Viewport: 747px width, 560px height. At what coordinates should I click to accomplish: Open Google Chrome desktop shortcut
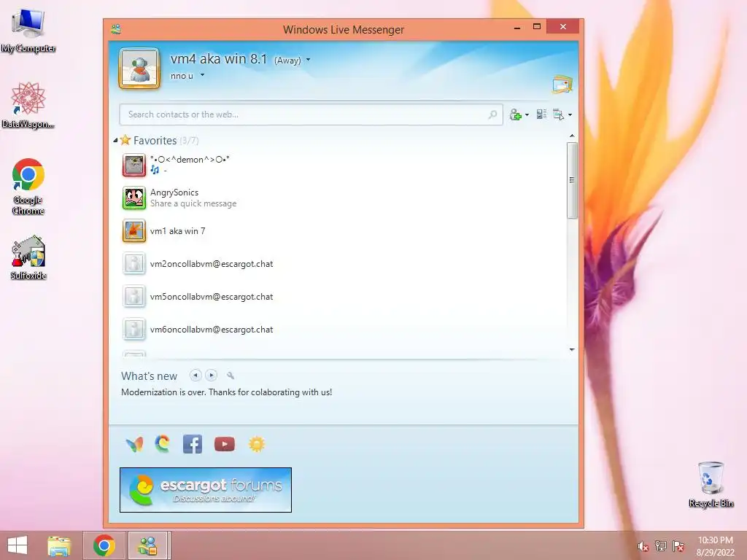coord(28,187)
